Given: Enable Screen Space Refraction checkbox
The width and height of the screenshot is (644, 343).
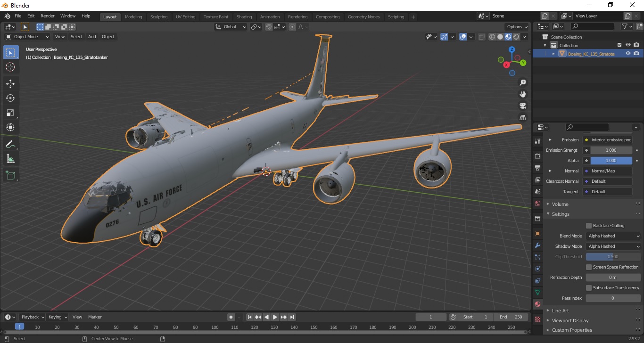Looking at the screenshot, I should pos(589,267).
